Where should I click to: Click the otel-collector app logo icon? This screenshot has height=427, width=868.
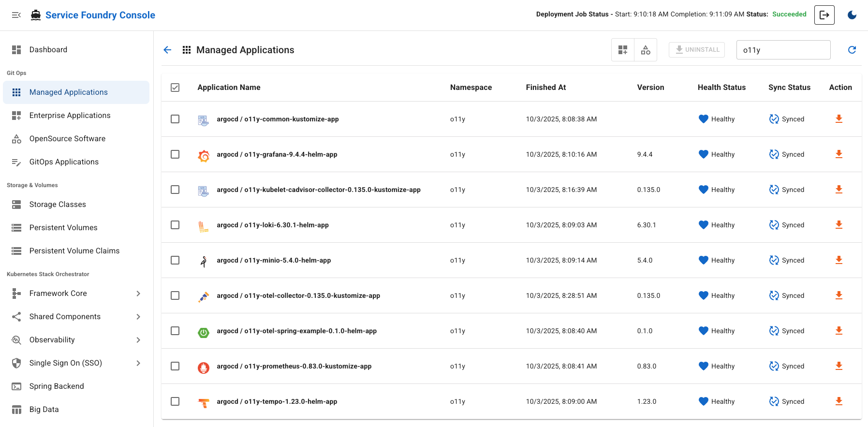(204, 297)
